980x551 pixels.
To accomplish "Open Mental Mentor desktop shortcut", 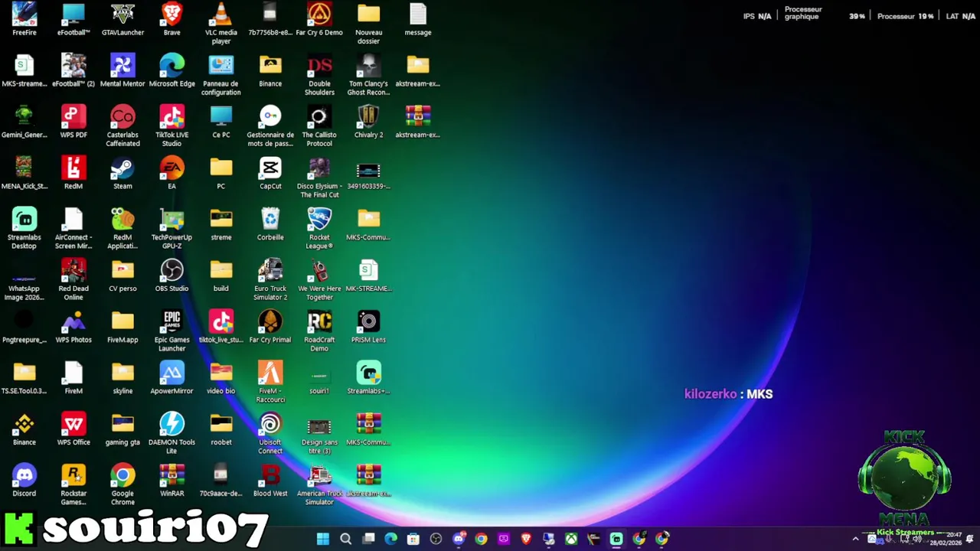I will 122,71.
